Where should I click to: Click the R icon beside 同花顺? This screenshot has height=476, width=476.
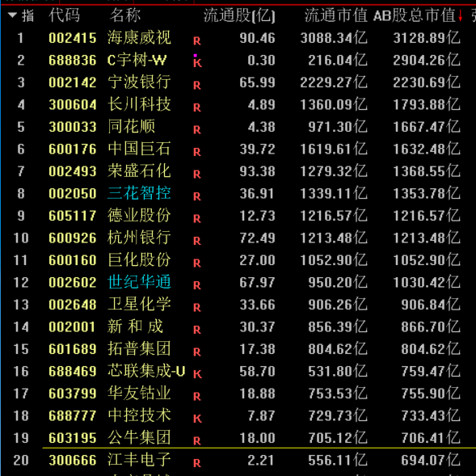(x=197, y=130)
